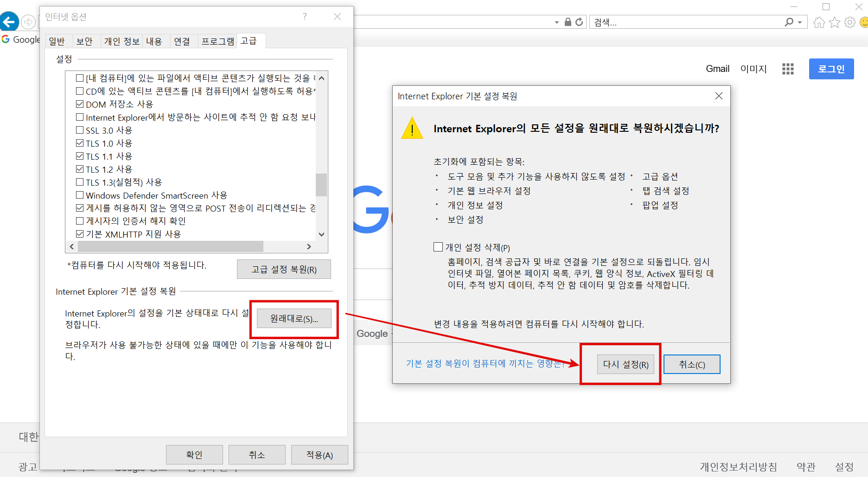The width and height of the screenshot is (868, 477).
Task: Enable Windows Defender SmartScreen 사용 checkbox
Action: pyautogui.click(x=80, y=195)
